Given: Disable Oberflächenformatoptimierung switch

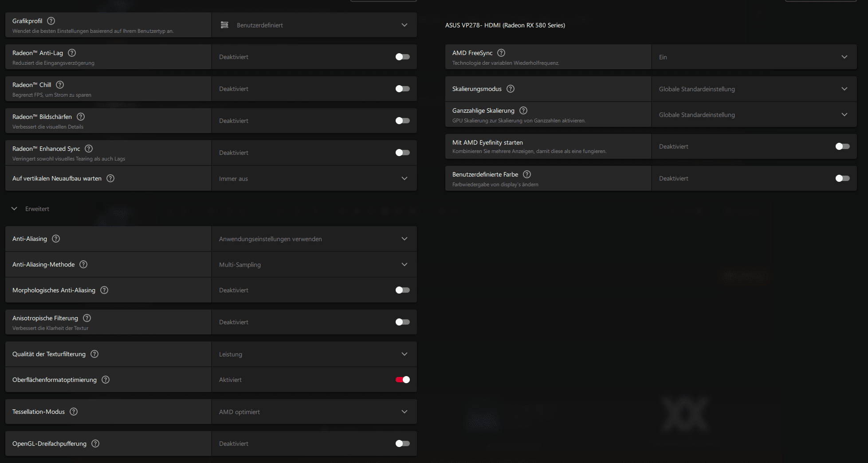Looking at the screenshot, I should tap(402, 380).
